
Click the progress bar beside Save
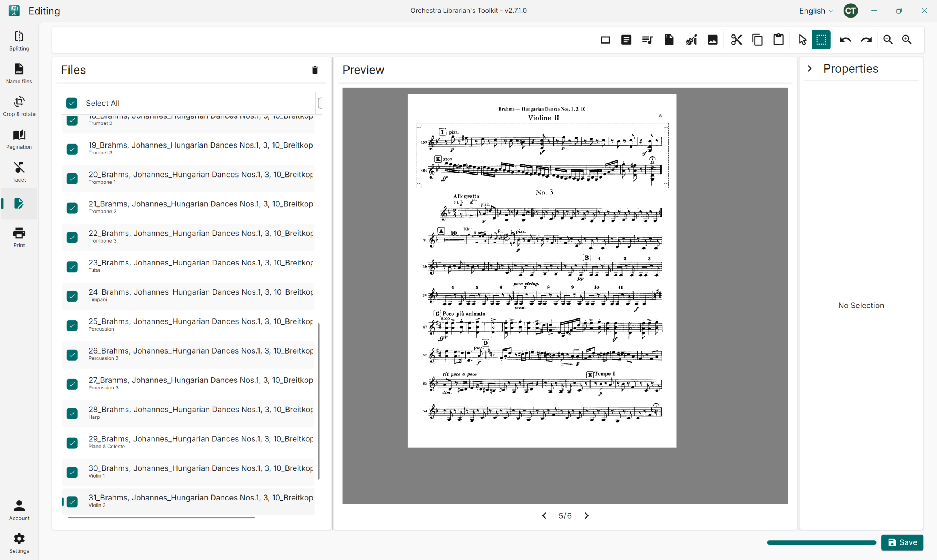[x=822, y=543]
